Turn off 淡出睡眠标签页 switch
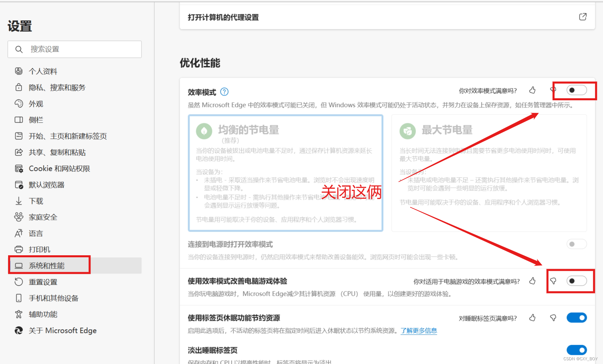The height and width of the screenshot is (364, 603). point(577,350)
